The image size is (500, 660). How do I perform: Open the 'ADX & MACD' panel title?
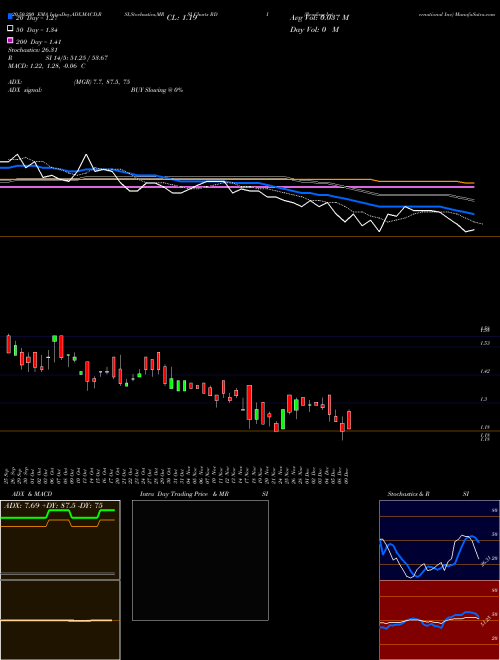[32, 494]
